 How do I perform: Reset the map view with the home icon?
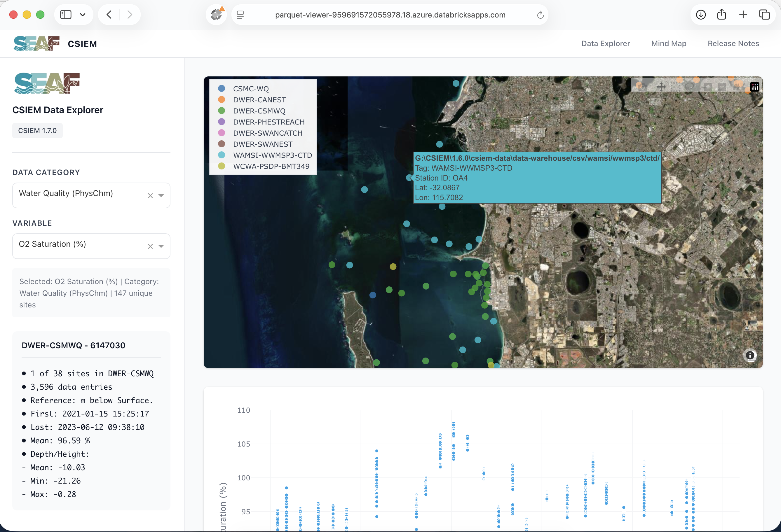(736, 87)
